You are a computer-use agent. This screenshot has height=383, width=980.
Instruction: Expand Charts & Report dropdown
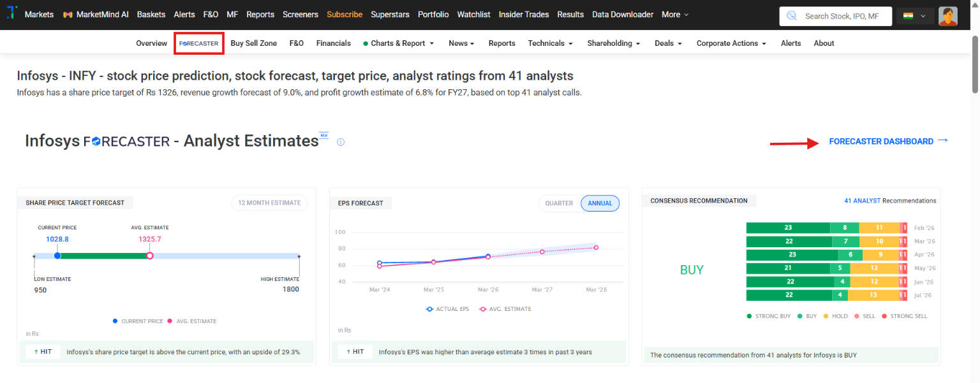399,43
